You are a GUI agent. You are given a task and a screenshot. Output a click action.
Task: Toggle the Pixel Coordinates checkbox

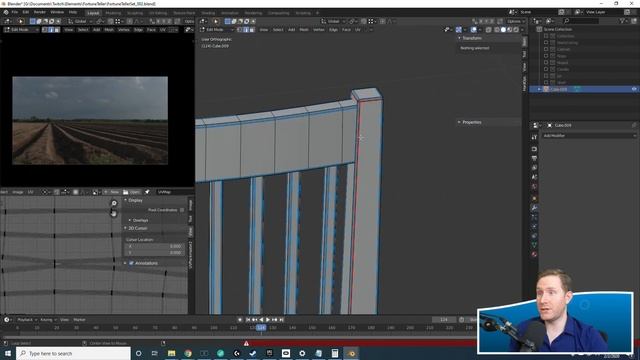click(182, 210)
